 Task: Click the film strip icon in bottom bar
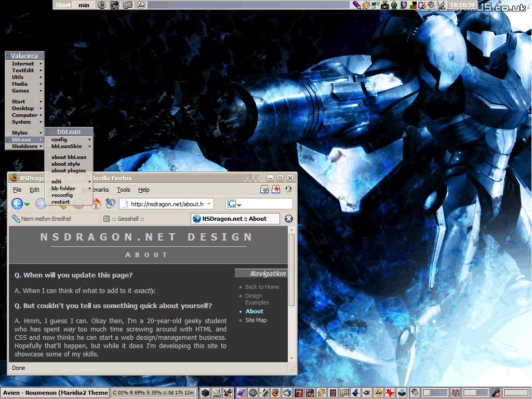click(333, 393)
